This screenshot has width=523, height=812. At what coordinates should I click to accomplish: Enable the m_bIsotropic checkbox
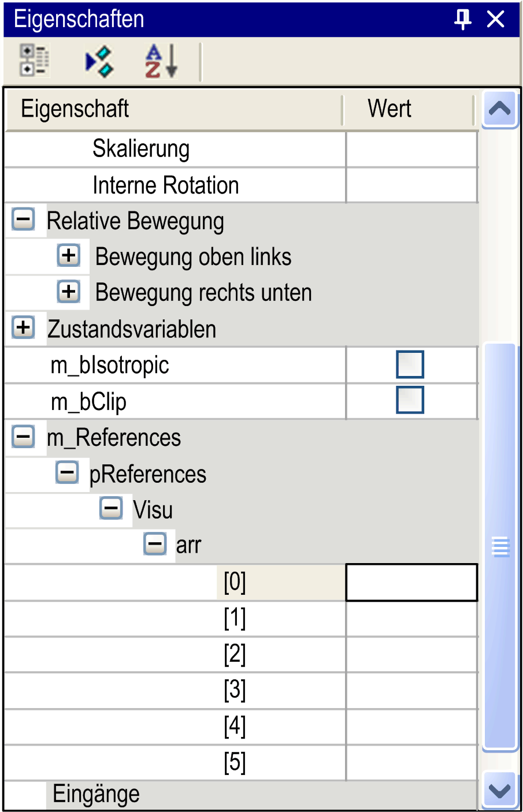pos(410,364)
